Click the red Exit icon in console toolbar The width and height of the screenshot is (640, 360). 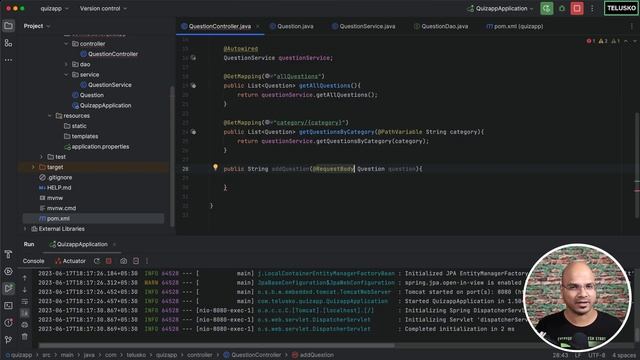[136, 261]
